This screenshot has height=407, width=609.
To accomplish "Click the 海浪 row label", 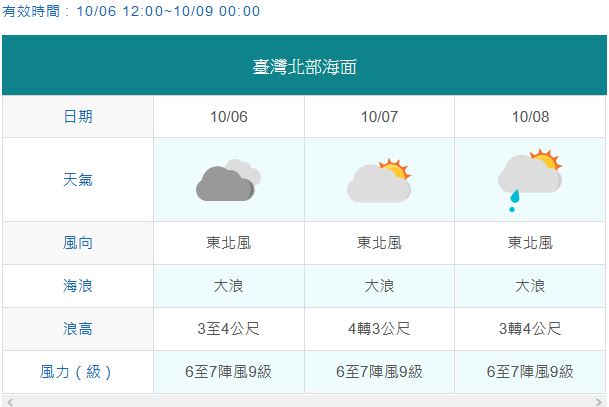I will point(78,286).
